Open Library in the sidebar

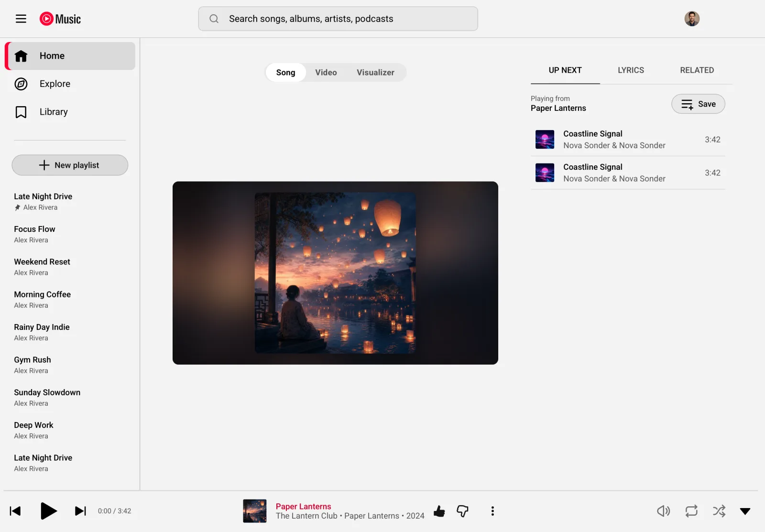[70, 112]
